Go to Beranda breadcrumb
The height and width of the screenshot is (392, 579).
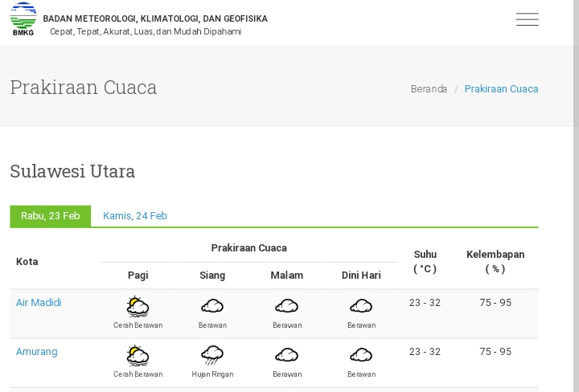pos(429,89)
